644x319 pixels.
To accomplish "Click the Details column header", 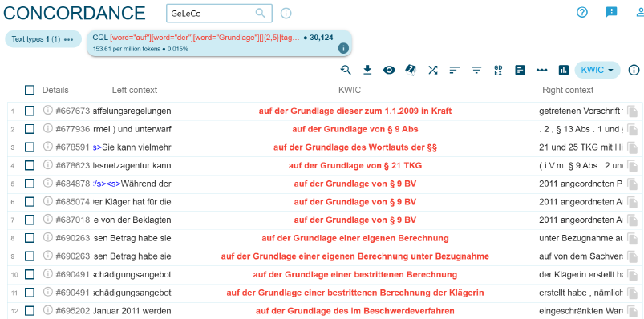I will tap(55, 90).
